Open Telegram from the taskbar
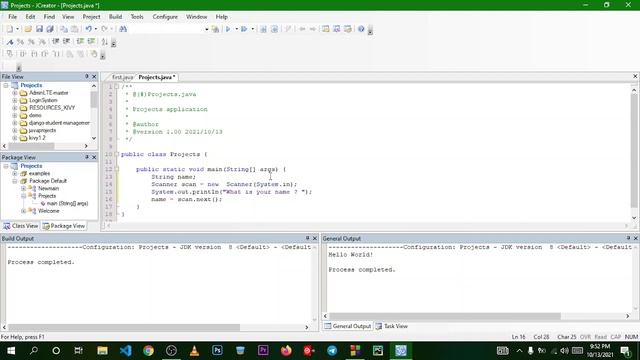The width and height of the screenshot is (640, 360). pos(332,351)
